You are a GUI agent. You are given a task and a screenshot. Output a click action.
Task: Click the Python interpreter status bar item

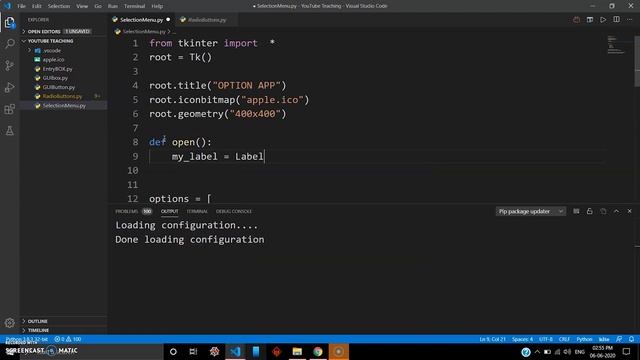point(27,339)
